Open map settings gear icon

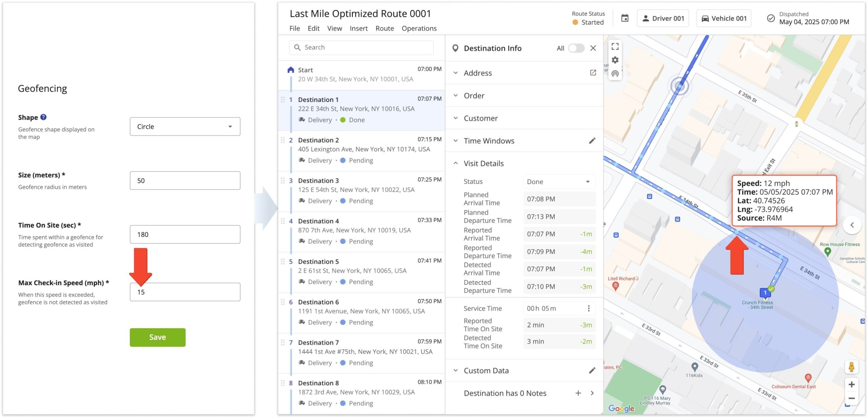[615, 60]
